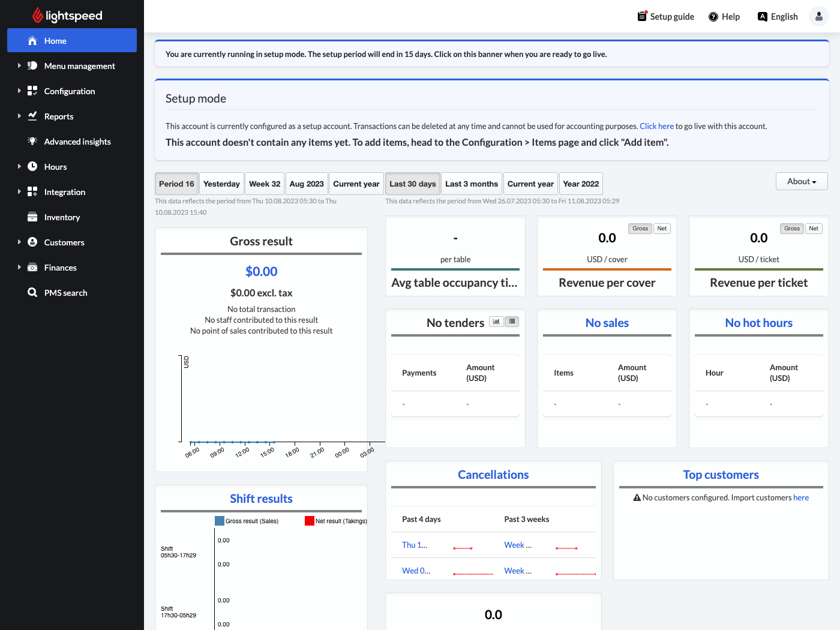The width and height of the screenshot is (840, 630).
Task: Select the Last 3 months tab
Action: pos(471,184)
